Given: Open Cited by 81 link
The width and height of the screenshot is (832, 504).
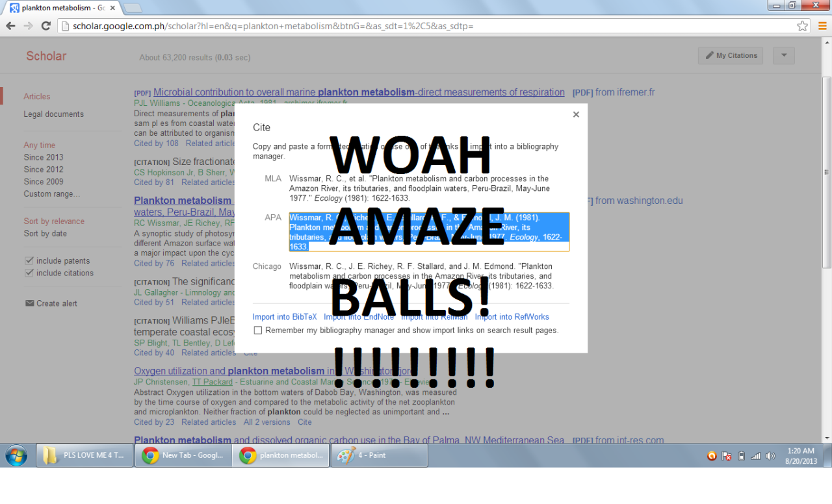Looking at the screenshot, I should [x=154, y=183].
